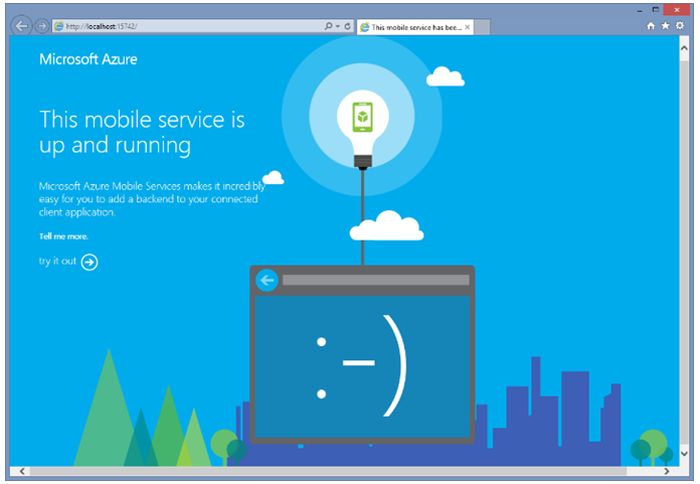700x484 pixels.
Task: Close the browser window with red X
Action: pos(677,10)
